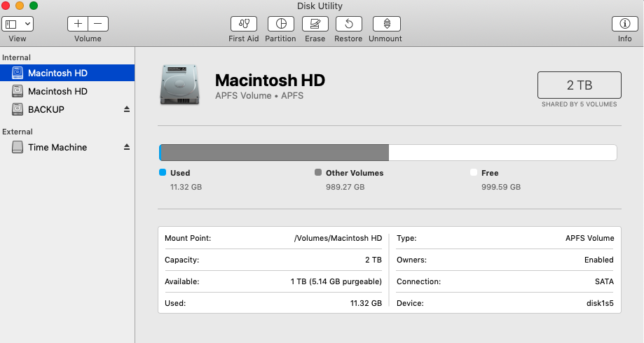Click the 999.59 GB free value

click(501, 187)
